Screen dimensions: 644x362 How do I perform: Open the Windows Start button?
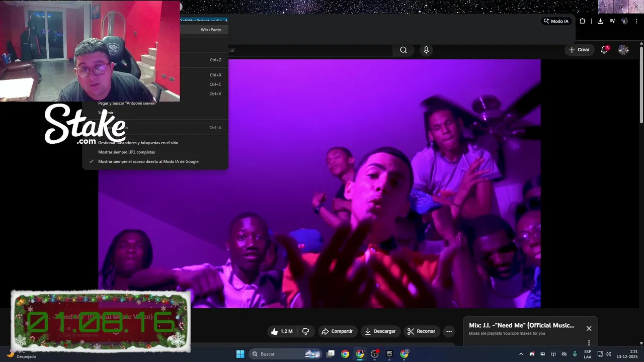click(240, 354)
